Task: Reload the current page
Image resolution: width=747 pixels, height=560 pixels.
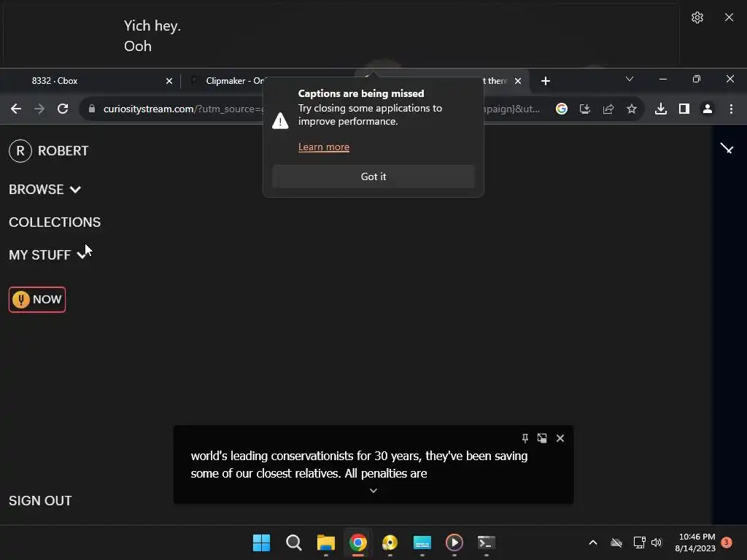Action: 63,109
